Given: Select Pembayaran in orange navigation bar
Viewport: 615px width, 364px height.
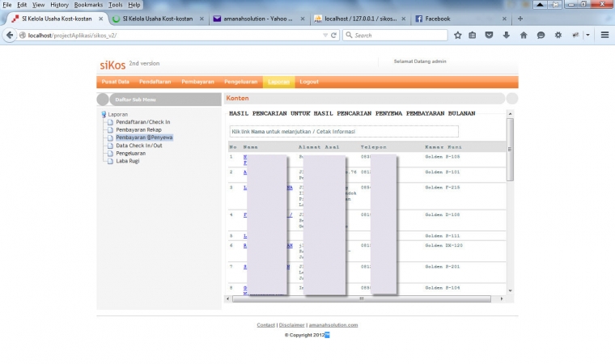Looking at the screenshot, I should (197, 82).
